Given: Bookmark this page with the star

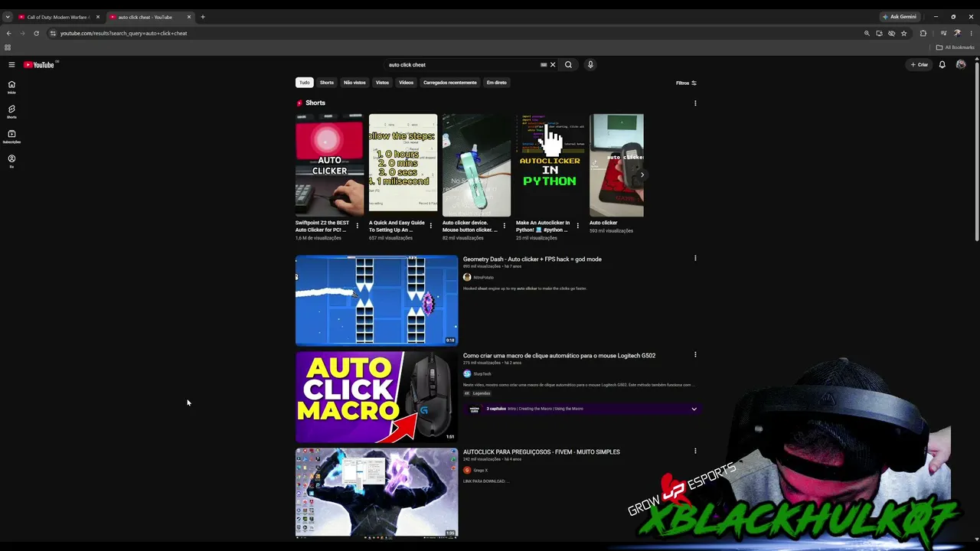Looking at the screenshot, I should pos(904,34).
